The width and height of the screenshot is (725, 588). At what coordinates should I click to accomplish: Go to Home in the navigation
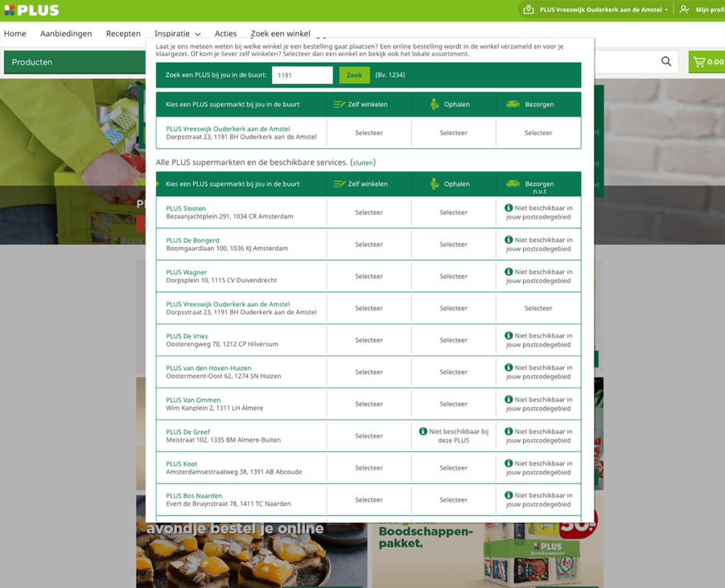[x=16, y=34]
